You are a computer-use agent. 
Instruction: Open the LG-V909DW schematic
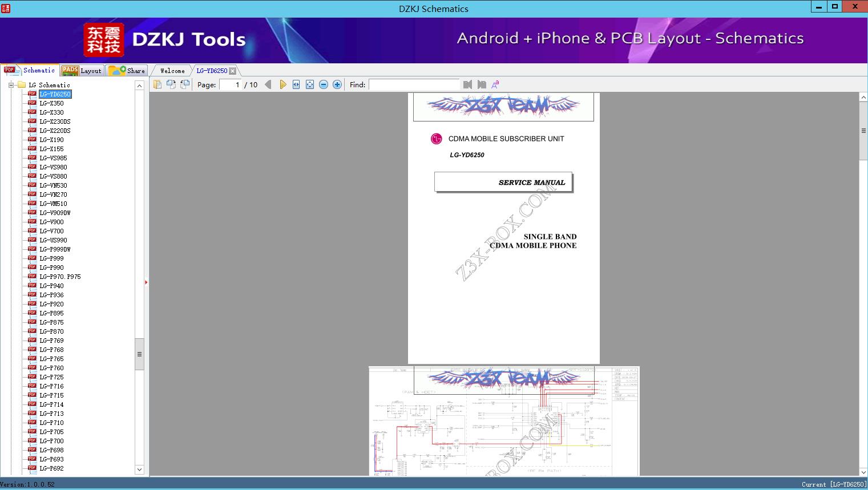(55, 213)
